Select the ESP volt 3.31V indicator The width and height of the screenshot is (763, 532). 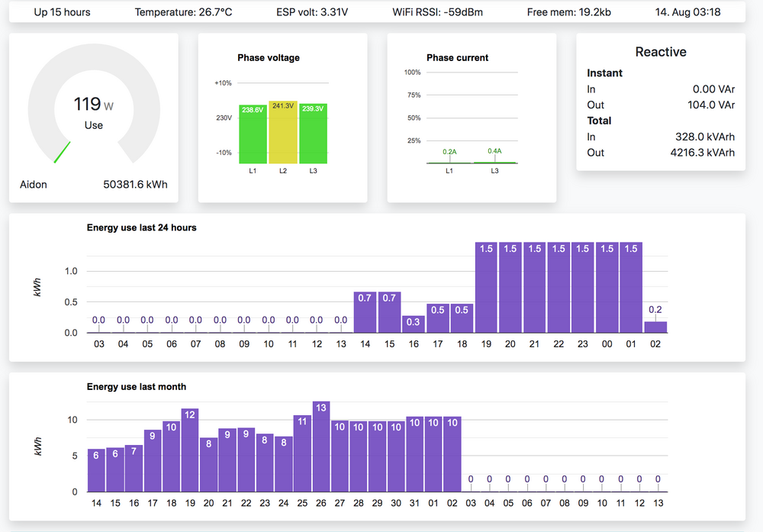[x=313, y=13]
